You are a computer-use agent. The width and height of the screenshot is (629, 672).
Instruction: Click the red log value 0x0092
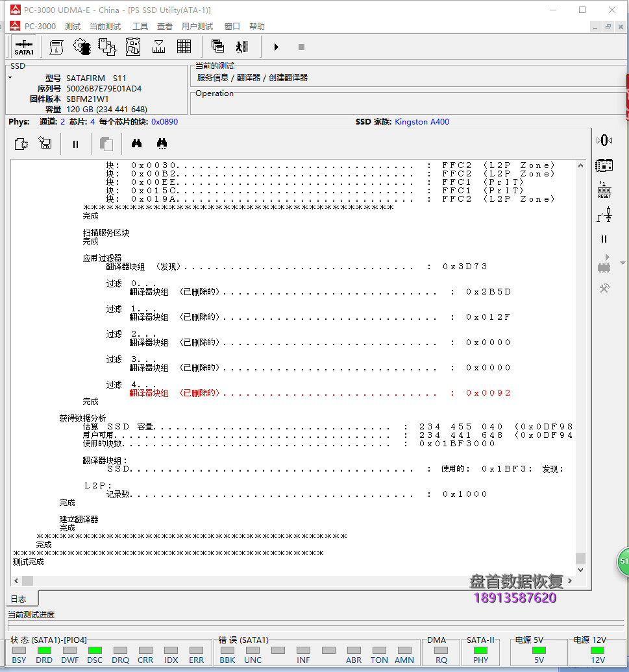pos(488,393)
